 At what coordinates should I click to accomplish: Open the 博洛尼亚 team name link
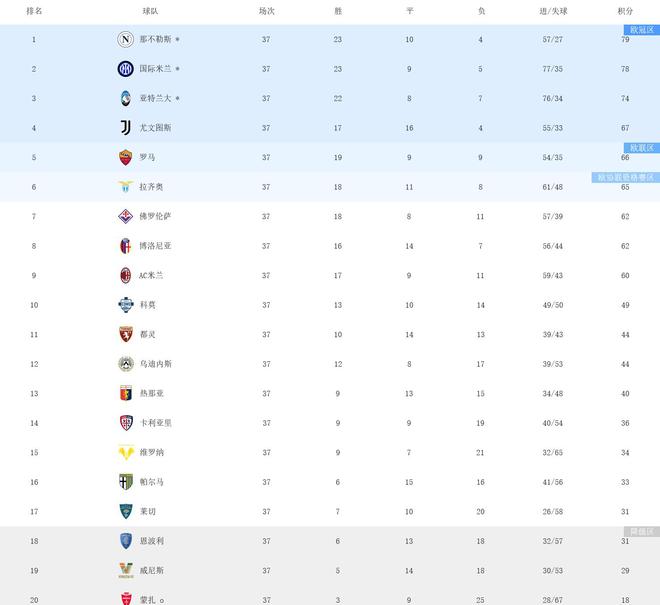coord(155,246)
